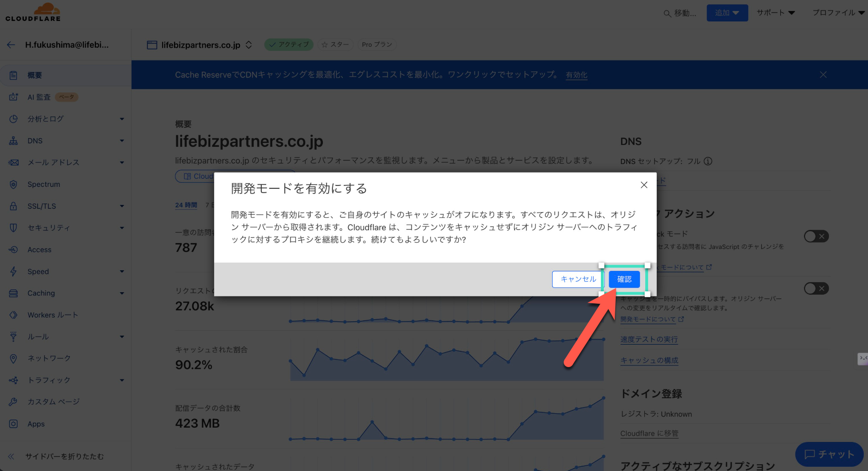The height and width of the screenshot is (471, 868).
Task: Click the 確認 confirm button
Action: coord(624,279)
